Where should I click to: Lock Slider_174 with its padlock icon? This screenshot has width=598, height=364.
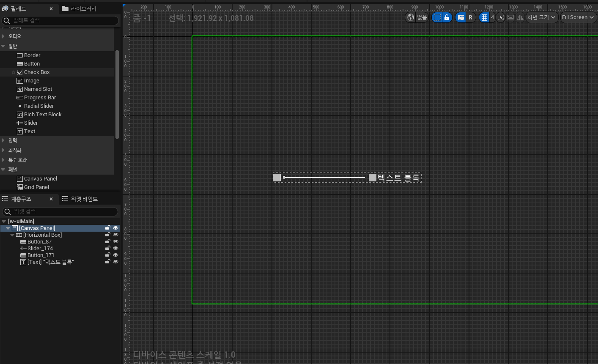coord(108,248)
